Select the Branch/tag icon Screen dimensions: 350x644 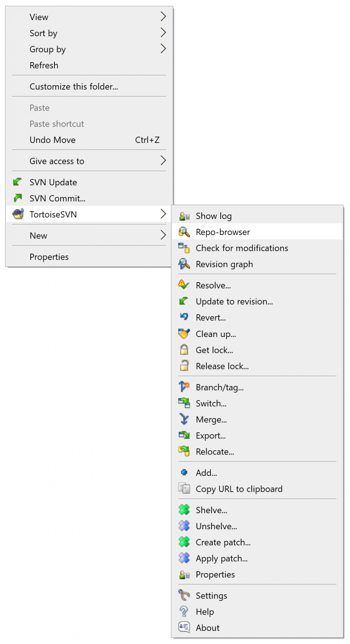point(184,387)
